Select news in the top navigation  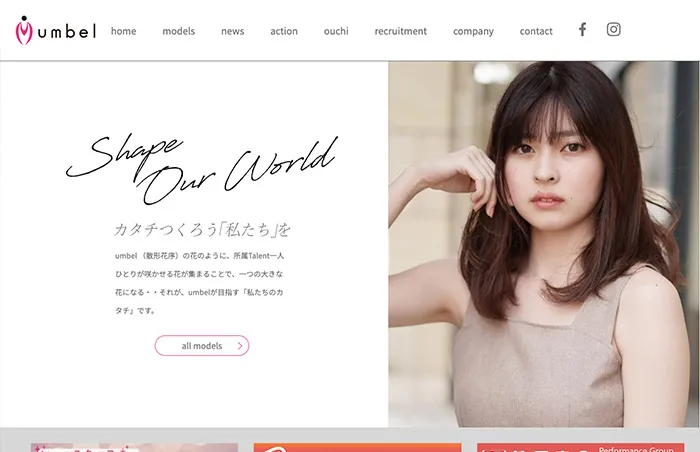point(232,31)
